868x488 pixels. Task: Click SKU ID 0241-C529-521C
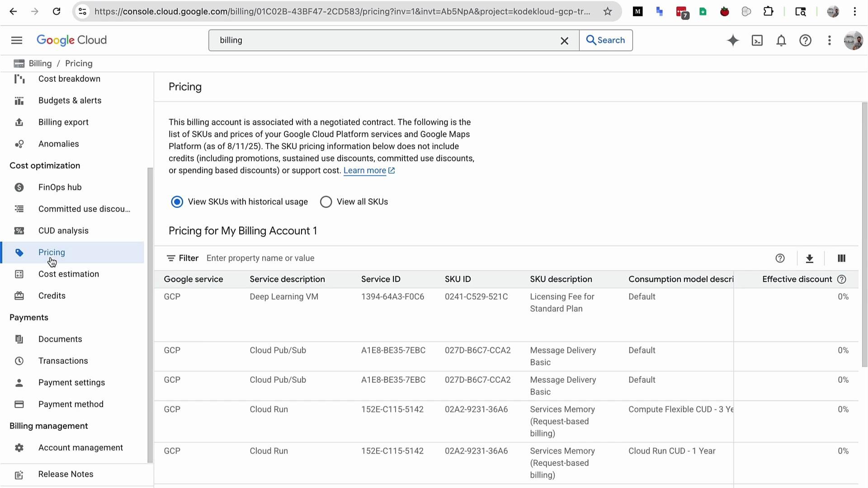[x=476, y=296]
